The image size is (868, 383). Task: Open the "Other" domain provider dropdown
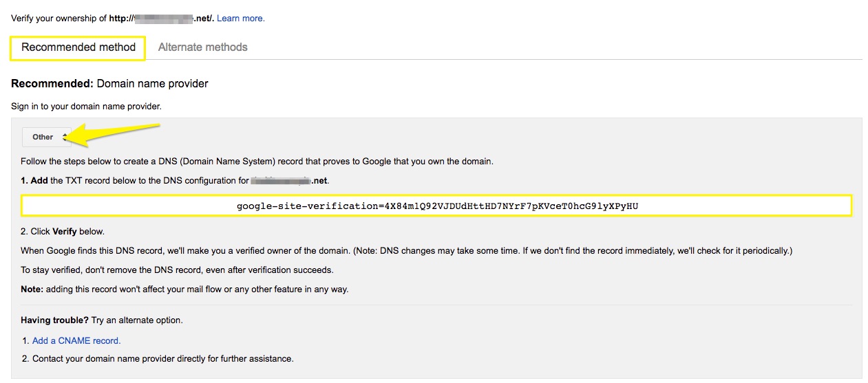(x=46, y=137)
